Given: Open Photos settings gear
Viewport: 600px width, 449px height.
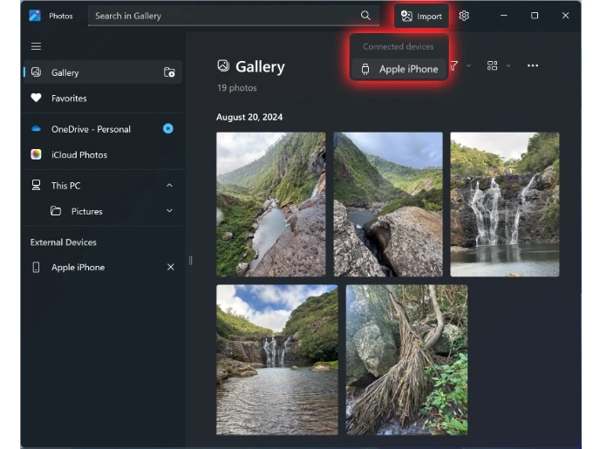Looking at the screenshot, I should coord(464,16).
